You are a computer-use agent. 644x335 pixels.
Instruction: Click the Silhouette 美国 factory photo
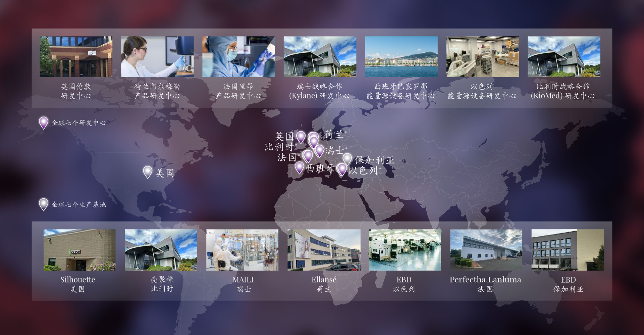point(79,250)
